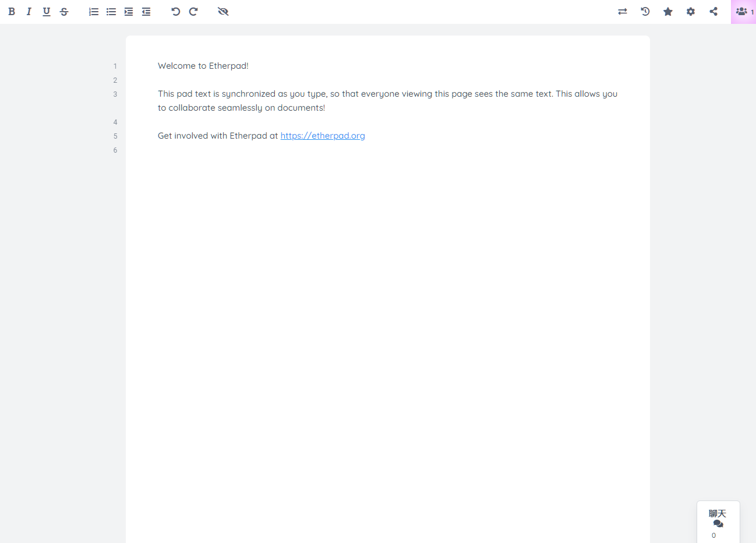Save revision with star icon
Image resolution: width=756 pixels, height=543 pixels.
click(x=668, y=12)
